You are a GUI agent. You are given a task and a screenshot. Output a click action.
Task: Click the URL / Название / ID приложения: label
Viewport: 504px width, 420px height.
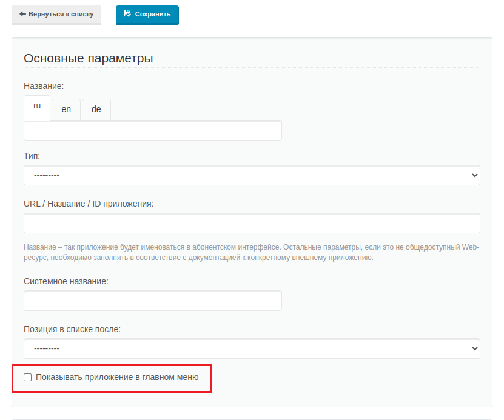pyautogui.click(x=89, y=204)
